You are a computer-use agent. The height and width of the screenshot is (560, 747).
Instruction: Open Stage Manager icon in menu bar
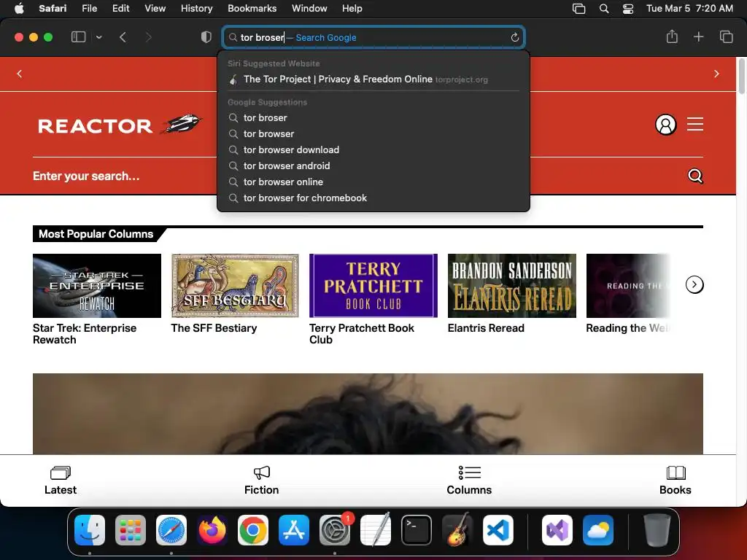point(578,8)
